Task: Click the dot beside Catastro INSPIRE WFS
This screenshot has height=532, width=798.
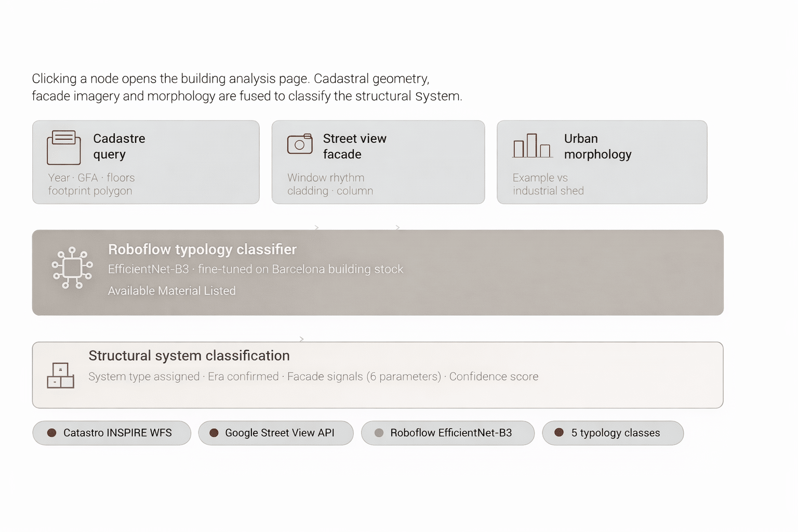Action: (x=52, y=433)
